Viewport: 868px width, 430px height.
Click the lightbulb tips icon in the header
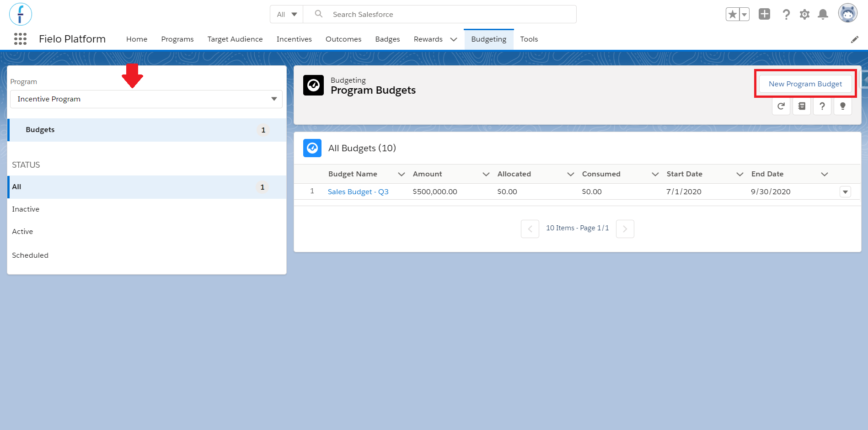[x=843, y=106]
